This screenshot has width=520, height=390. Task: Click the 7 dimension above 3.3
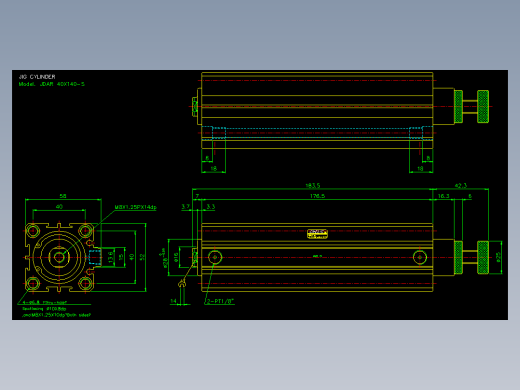tap(197, 196)
